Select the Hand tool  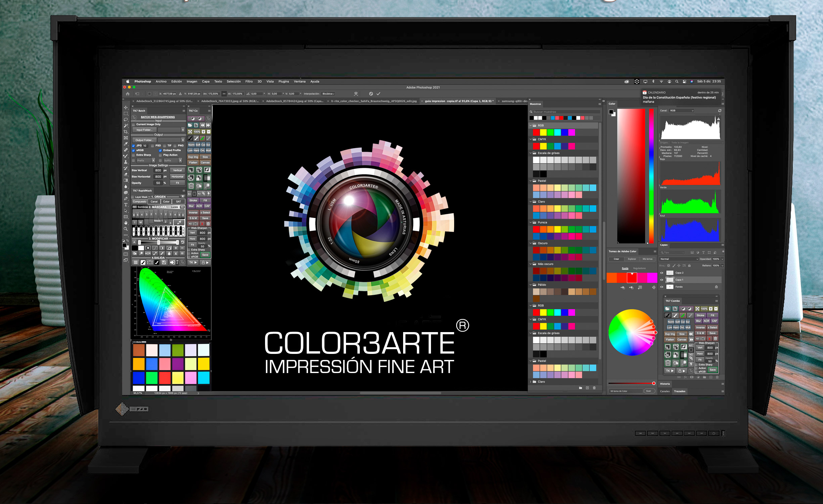(x=126, y=223)
